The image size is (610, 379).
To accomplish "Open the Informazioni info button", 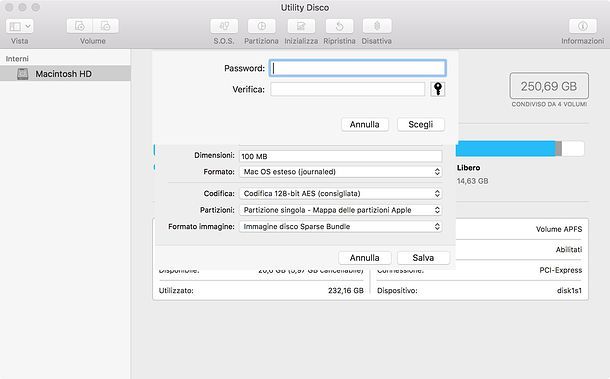I will [582, 26].
